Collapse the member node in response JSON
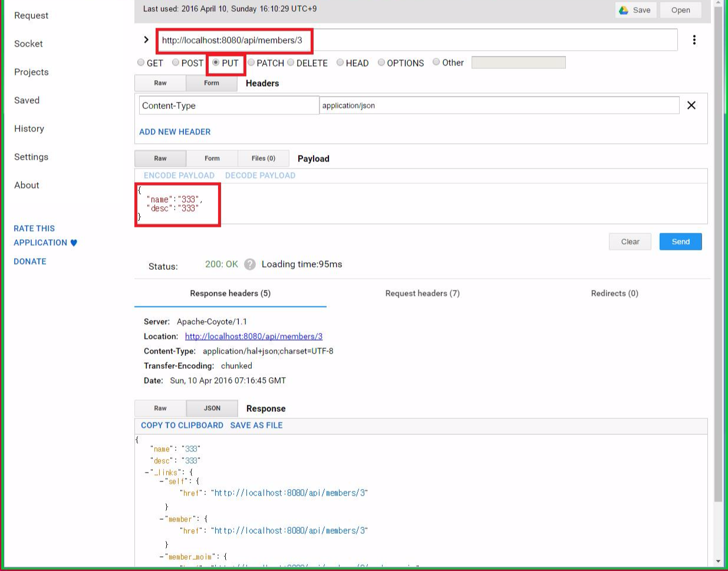728x571 pixels. [162, 519]
